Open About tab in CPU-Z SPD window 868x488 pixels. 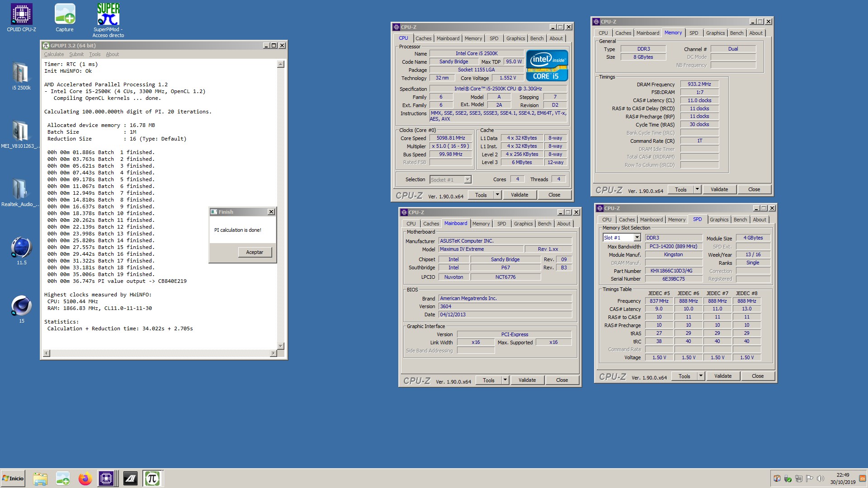tap(759, 220)
